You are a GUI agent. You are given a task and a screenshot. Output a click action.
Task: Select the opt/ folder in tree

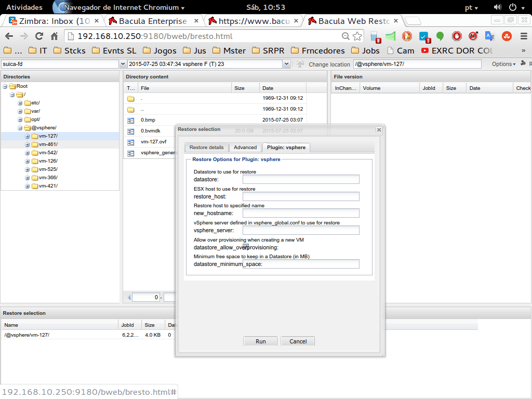(x=36, y=119)
